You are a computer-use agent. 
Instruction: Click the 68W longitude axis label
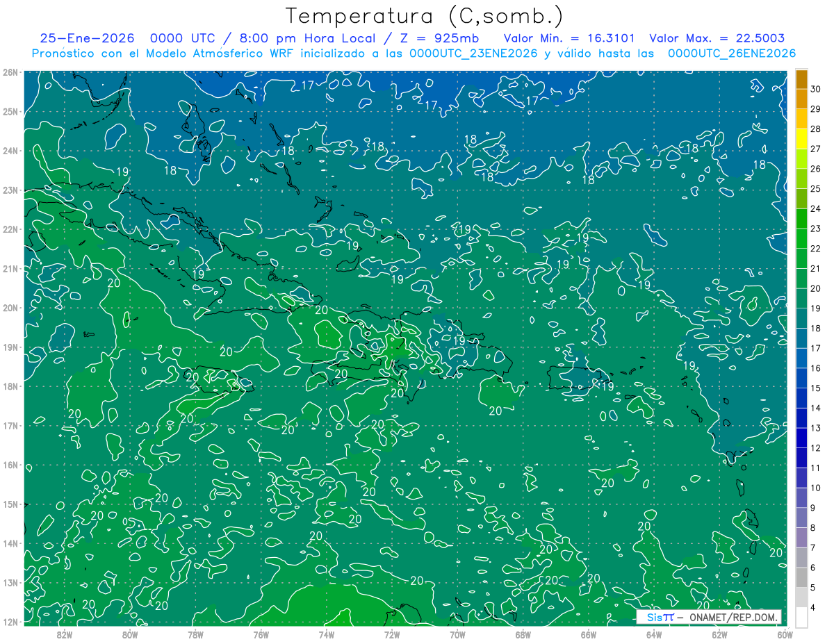(x=523, y=634)
